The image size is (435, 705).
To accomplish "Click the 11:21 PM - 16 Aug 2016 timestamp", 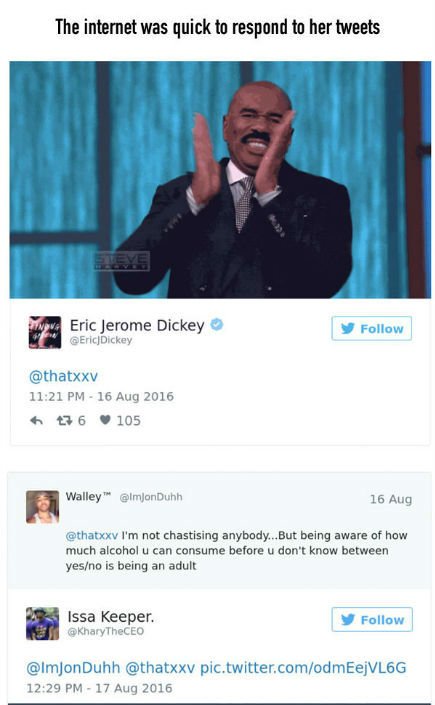I will coord(101,397).
